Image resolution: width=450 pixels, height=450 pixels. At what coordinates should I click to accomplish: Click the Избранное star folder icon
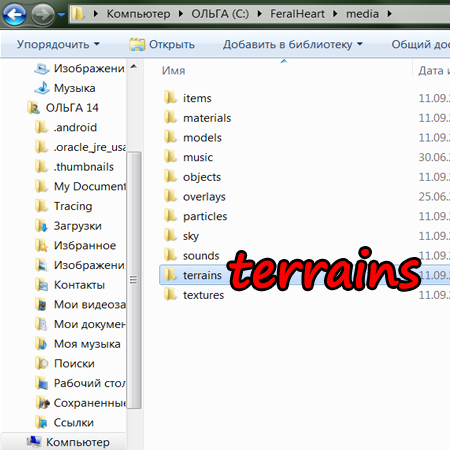pos(41,245)
